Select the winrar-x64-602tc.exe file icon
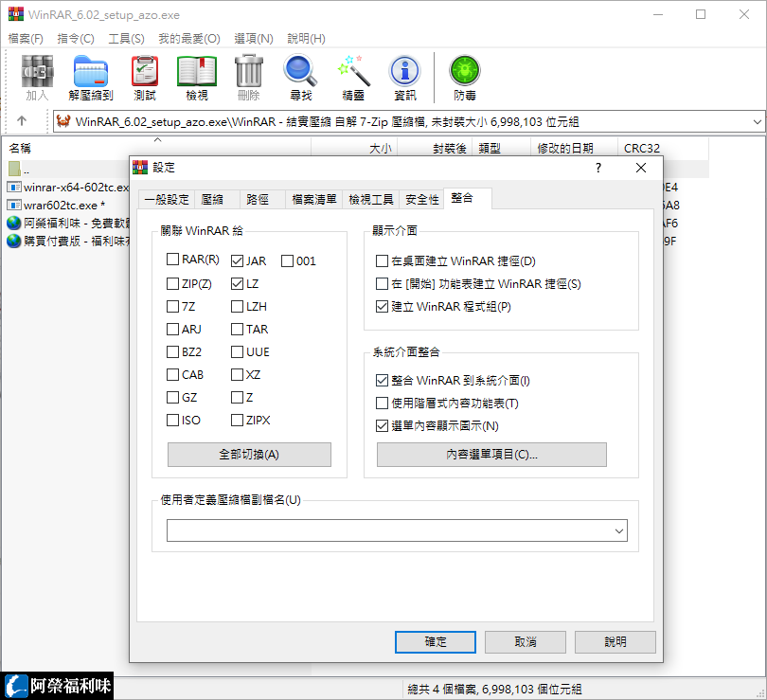The height and width of the screenshot is (700, 767). point(14,188)
